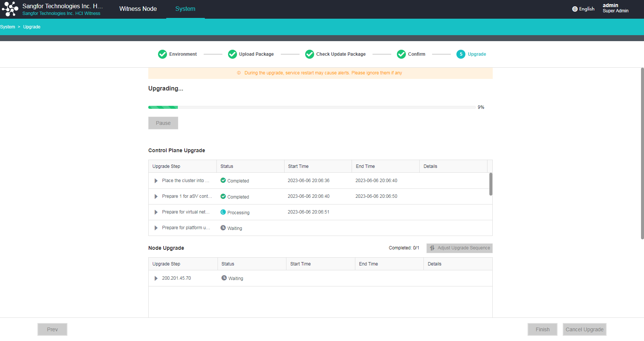Image resolution: width=644 pixels, height=341 pixels.
Task: Expand the 'Prepare for virtual net' row
Action: (156, 212)
